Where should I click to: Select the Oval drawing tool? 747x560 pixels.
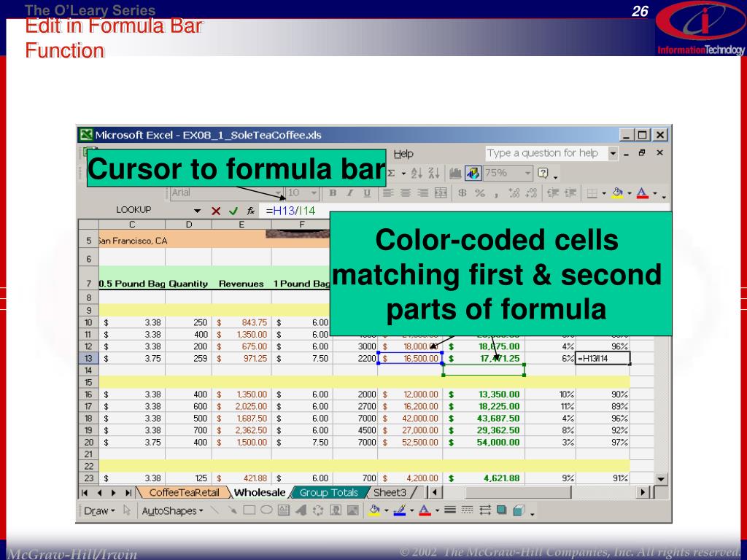coord(266,510)
